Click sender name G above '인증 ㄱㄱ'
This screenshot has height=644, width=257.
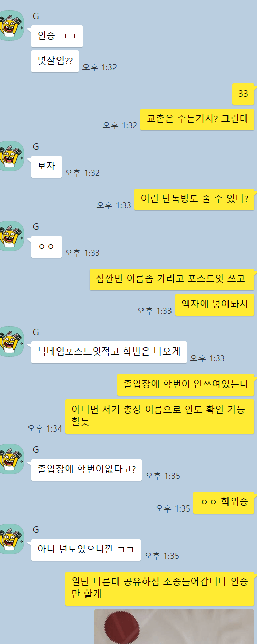point(36,16)
